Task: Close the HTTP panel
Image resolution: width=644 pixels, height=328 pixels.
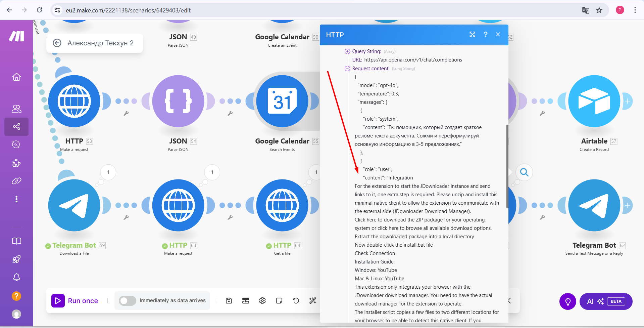Action: (498, 35)
